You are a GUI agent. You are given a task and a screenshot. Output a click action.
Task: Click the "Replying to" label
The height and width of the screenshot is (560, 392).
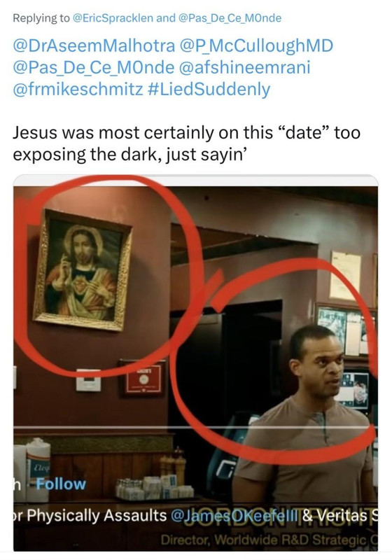point(41,18)
